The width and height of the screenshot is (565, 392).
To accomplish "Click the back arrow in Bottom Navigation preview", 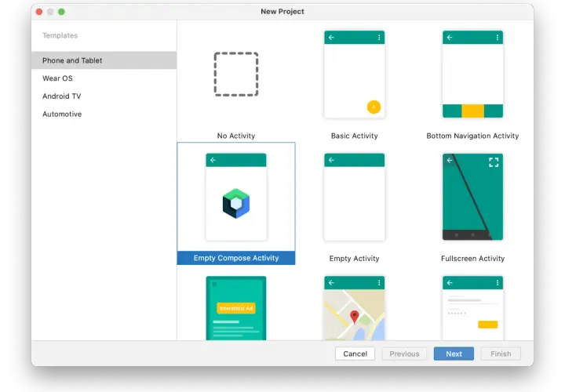I will [x=450, y=38].
